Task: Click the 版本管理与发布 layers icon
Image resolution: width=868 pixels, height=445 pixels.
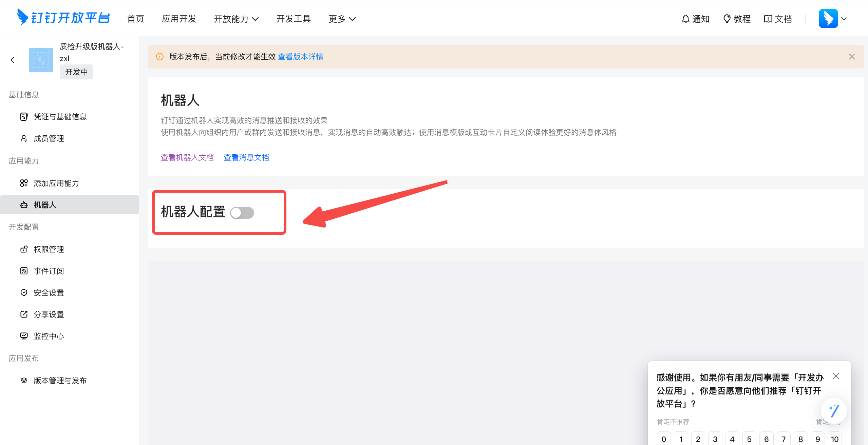Action: point(24,381)
